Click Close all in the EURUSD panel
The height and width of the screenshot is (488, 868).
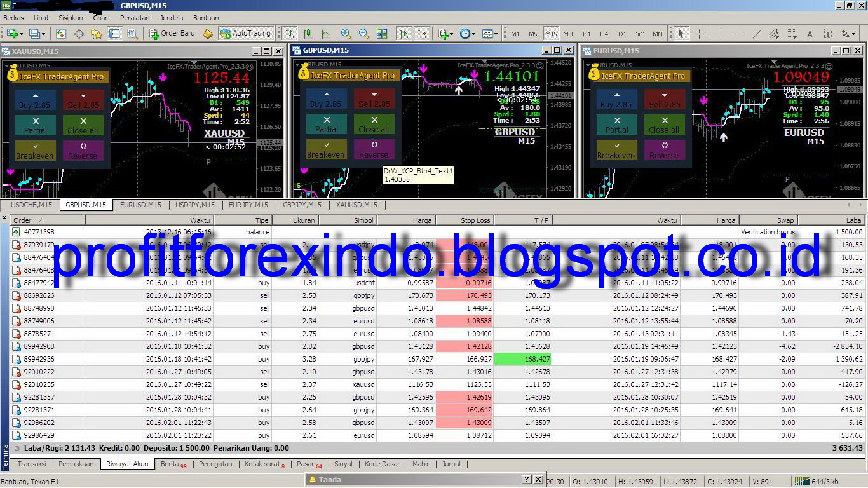point(665,125)
